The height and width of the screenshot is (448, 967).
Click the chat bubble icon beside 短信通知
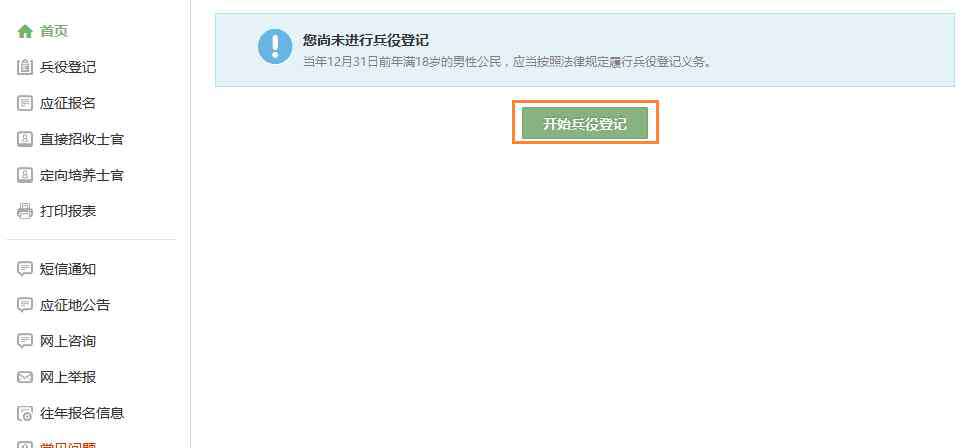coord(25,269)
